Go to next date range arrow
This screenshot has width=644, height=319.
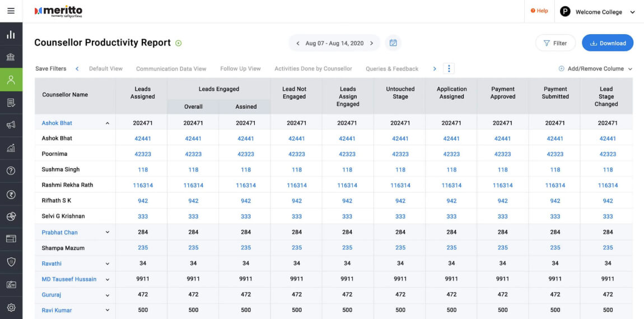click(x=371, y=43)
